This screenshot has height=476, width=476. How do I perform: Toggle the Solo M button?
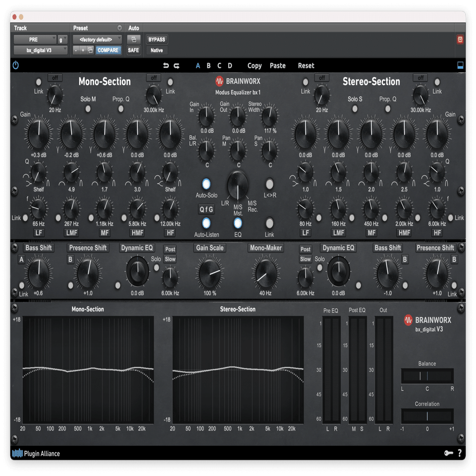[88, 108]
